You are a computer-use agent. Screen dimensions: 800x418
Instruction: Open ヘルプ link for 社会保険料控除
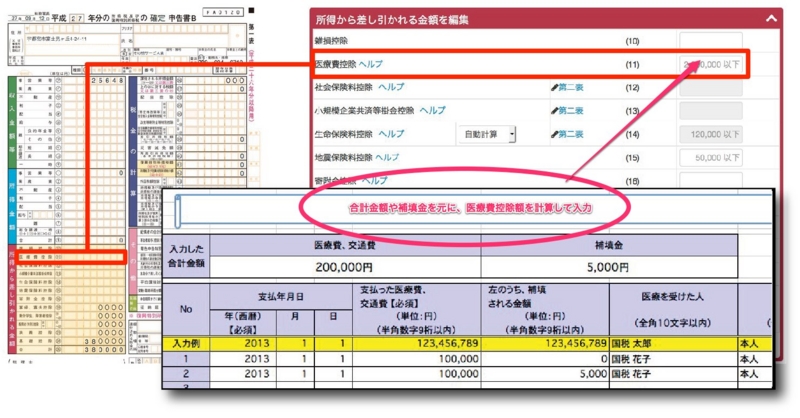pyautogui.click(x=391, y=87)
